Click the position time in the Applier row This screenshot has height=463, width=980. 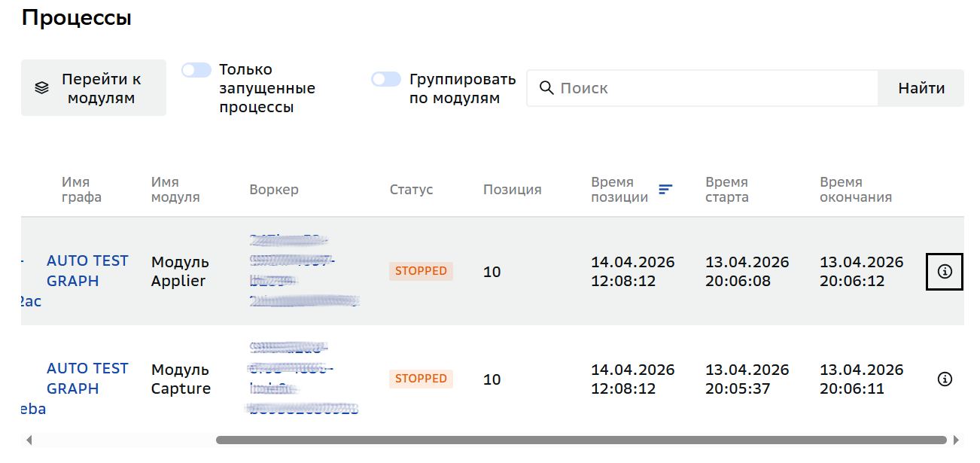click(633, 272)
